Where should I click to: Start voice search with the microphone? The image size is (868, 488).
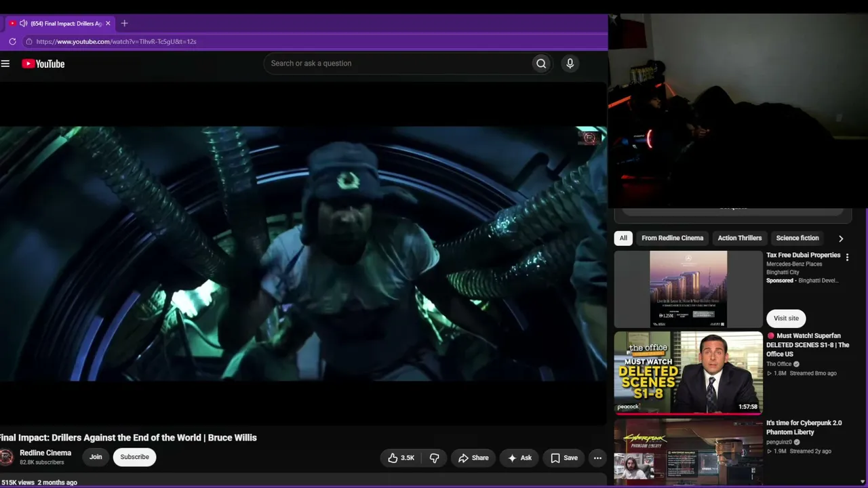tap(570, 64)
